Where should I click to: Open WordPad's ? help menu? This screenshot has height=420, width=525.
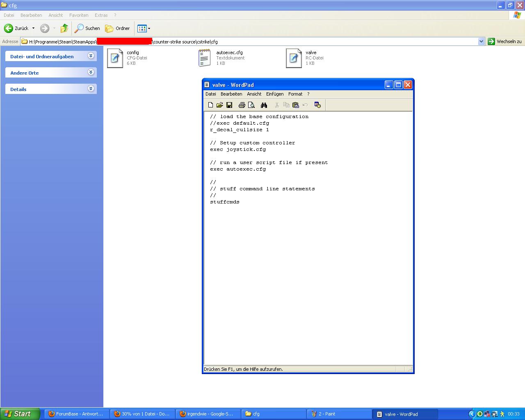308,94
